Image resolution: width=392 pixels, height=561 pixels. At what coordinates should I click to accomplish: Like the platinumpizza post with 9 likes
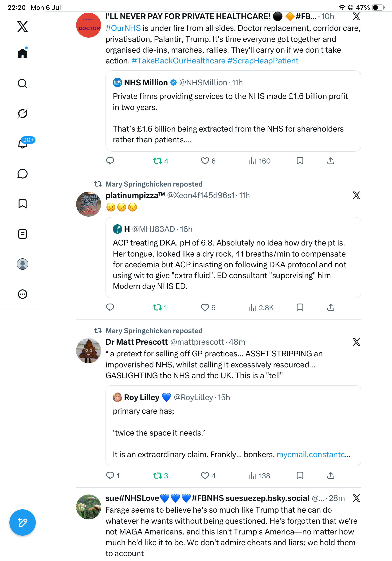pos(208,307)
